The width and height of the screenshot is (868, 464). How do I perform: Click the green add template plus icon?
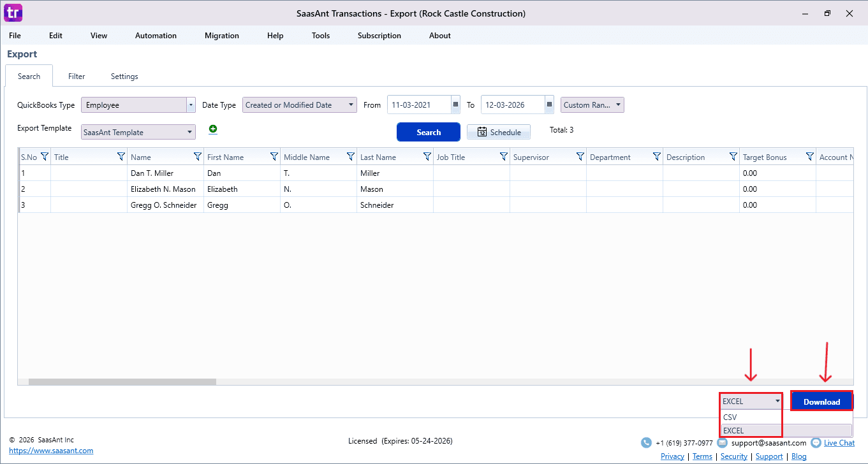[x=213, y=129]
